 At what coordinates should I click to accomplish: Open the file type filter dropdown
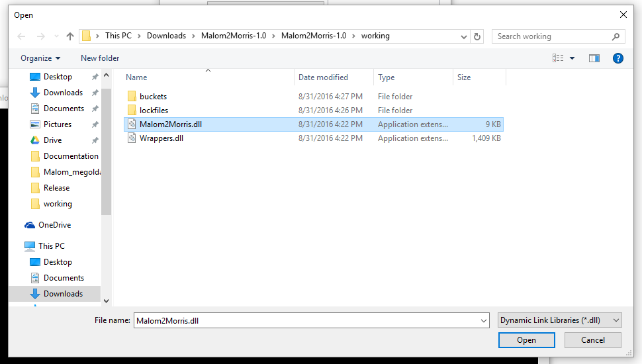point(559,320)
